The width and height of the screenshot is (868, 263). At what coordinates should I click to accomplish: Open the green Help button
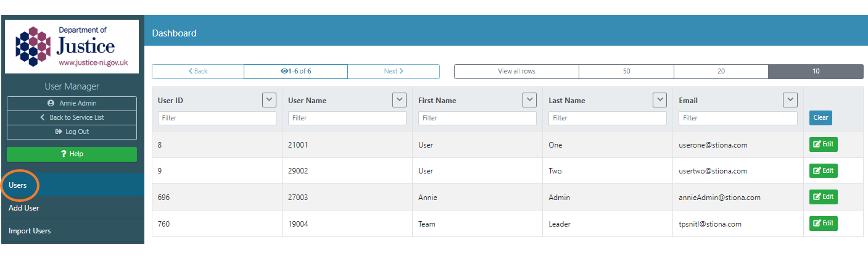[x=72, y=154]
